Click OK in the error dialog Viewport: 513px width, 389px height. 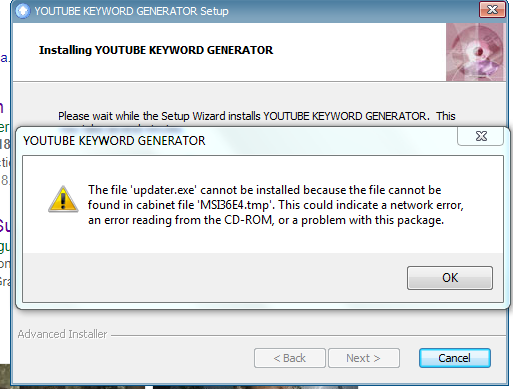[x=450, y=278]
